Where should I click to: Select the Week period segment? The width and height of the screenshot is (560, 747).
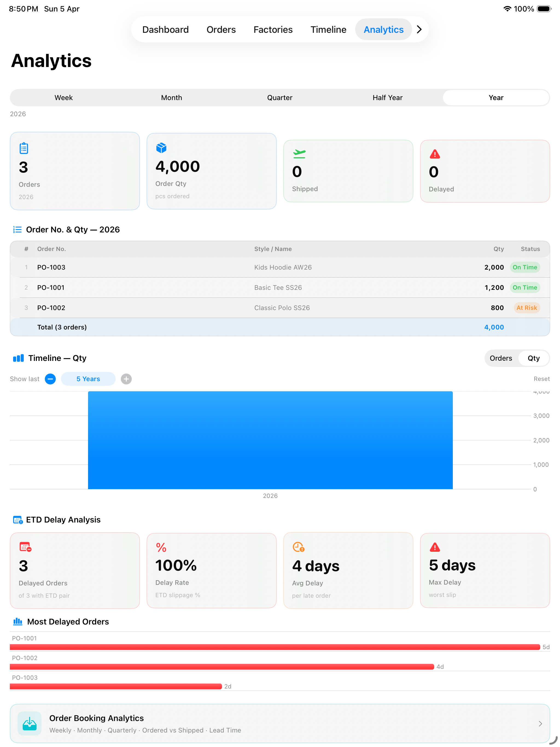(x=63, y=98)
